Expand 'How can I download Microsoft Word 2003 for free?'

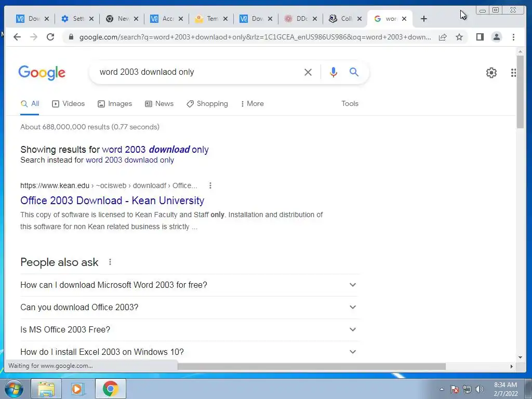(190, 285)
